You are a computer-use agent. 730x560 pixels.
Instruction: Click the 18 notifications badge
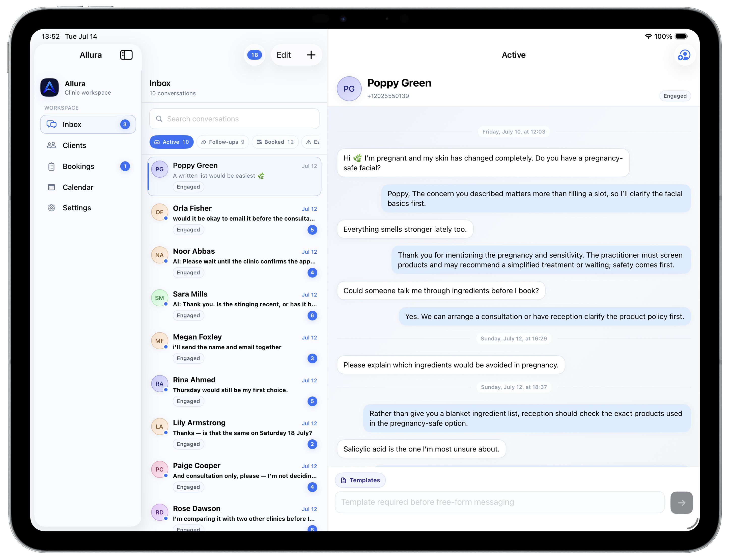[x=255, y=55]
